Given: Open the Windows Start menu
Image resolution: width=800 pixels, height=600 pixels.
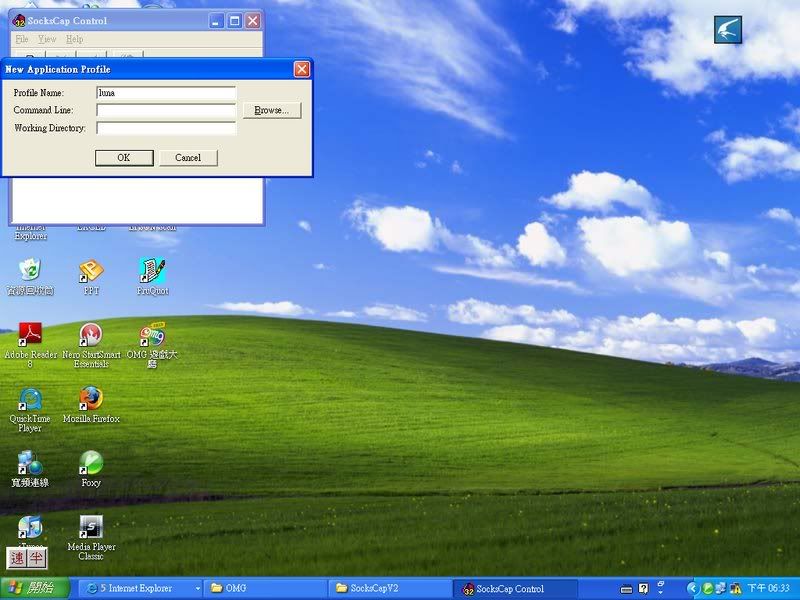Looking at the screenshot, I should pyautogui.click(x=35, y=589).
